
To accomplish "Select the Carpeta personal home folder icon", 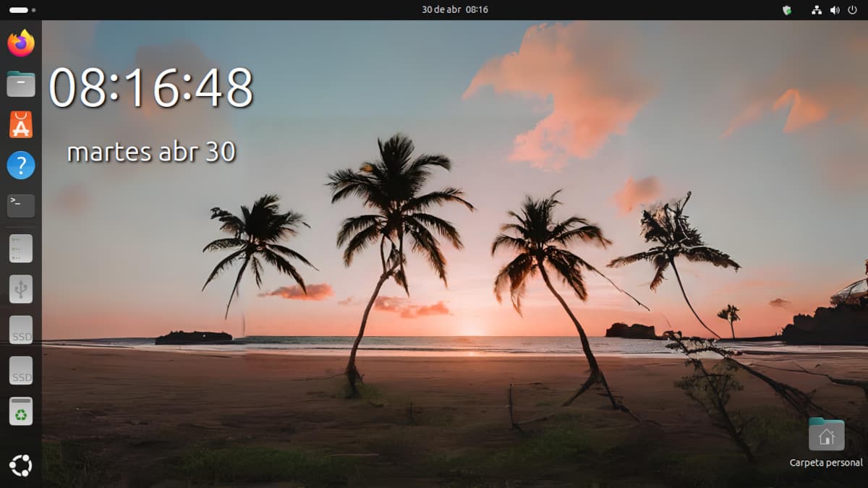I will pos(826,435).
